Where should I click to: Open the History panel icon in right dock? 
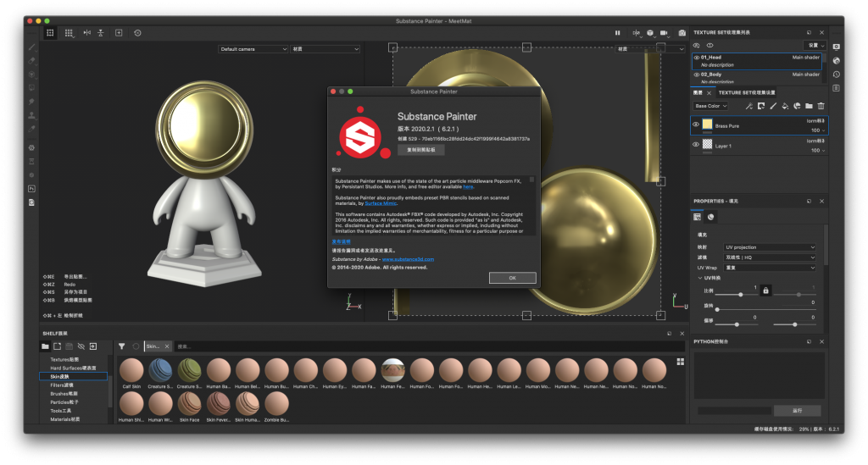tap(837, 75)
